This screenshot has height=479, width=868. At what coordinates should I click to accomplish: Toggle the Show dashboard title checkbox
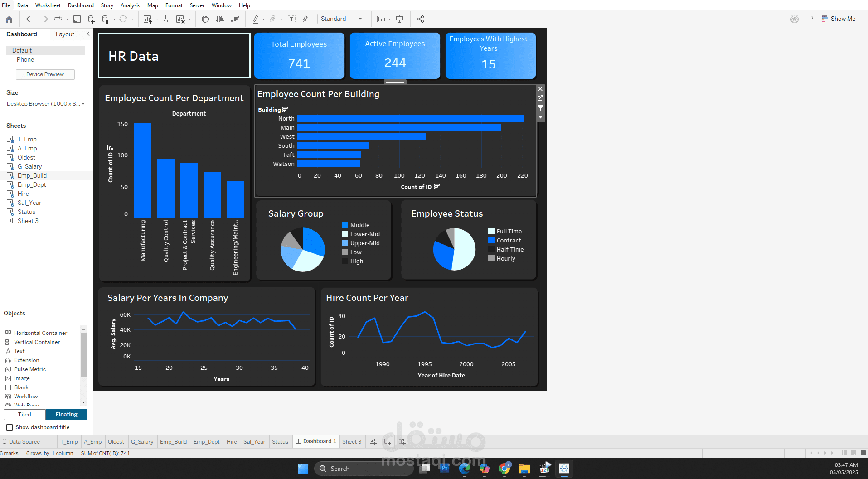click(10, 427)
